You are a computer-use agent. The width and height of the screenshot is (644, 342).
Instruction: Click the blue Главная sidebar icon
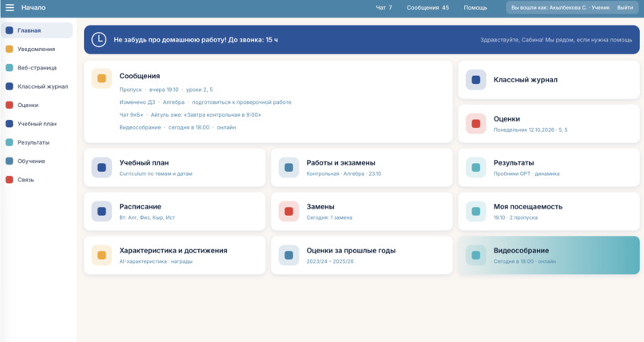click(9, 30)
